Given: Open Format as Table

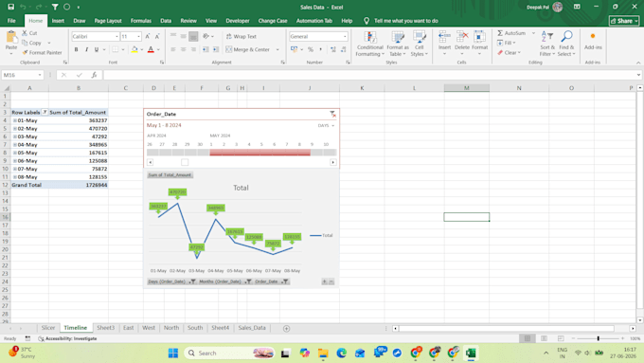Looking at the screenshot, I should pos(397,44).
